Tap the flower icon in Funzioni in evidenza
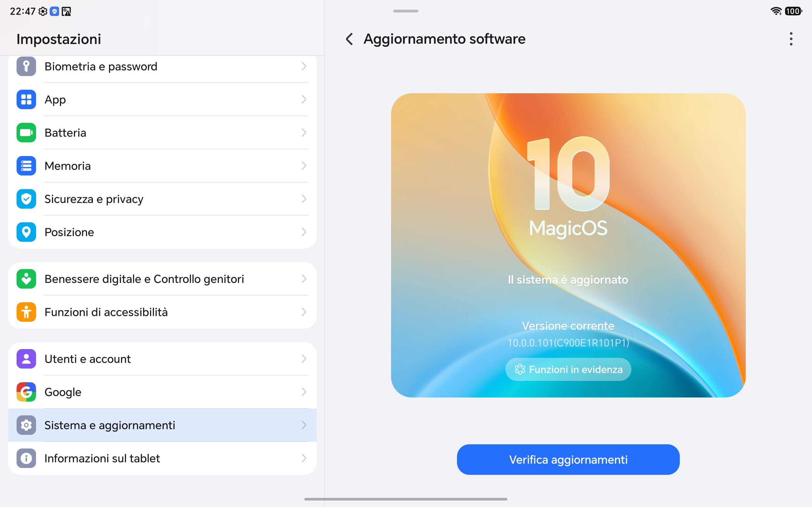The width and height of the screenshot is (812, 507). pyautogui.click(x=520, y=370)
